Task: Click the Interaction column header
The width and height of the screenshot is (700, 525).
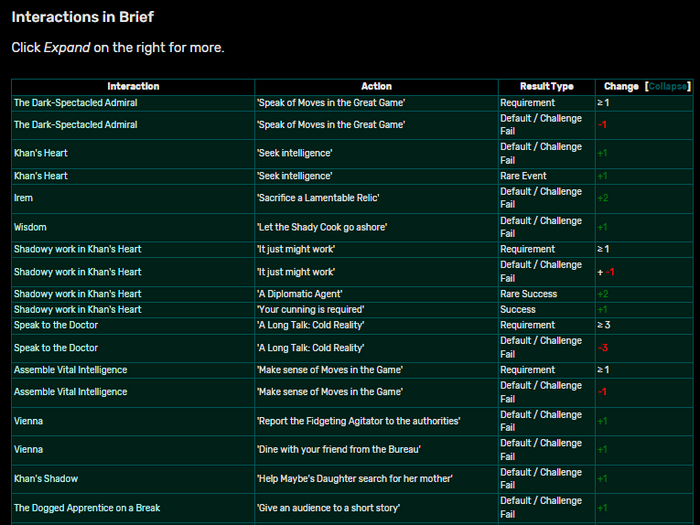Action: 133,87
